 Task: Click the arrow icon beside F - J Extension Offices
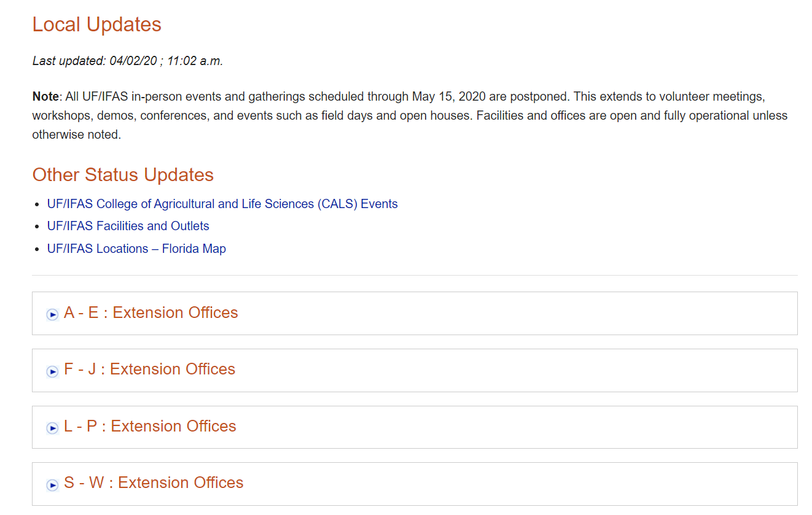[x=52, y=371]
